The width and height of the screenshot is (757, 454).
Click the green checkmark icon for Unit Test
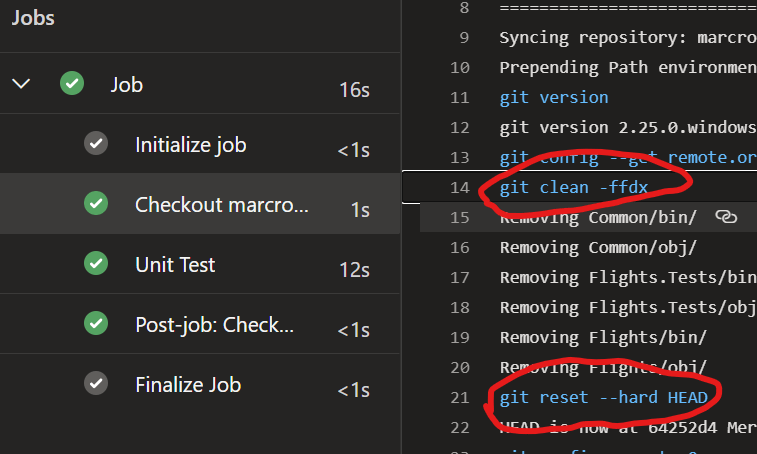pos(96,264)
